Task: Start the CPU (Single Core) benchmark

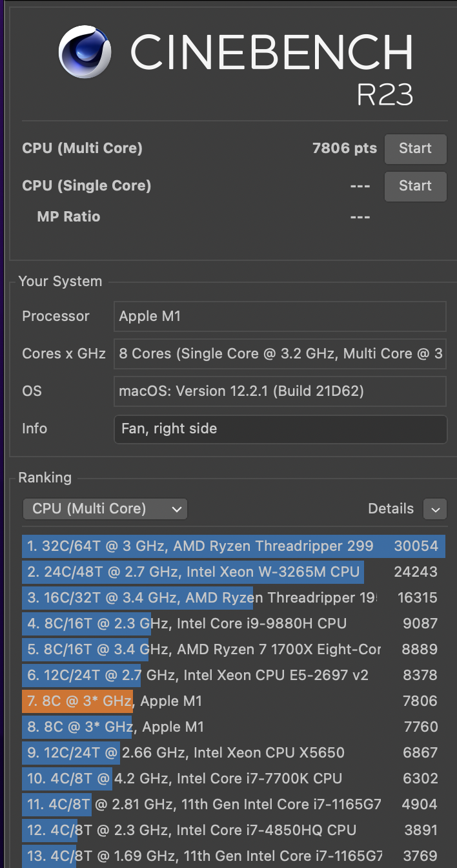Action: pos(415,186)
